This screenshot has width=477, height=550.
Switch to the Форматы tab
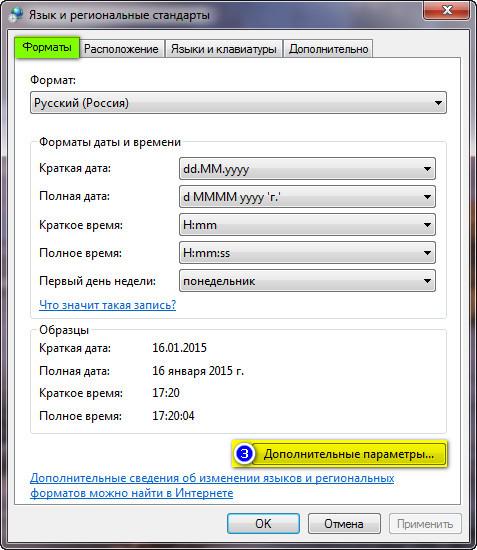[x=47, y=47]
